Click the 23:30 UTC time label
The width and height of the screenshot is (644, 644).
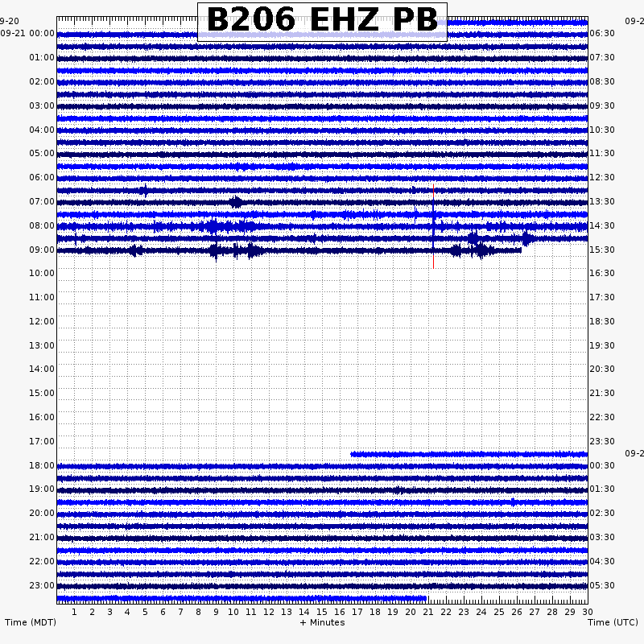click(x=602, y=441)
